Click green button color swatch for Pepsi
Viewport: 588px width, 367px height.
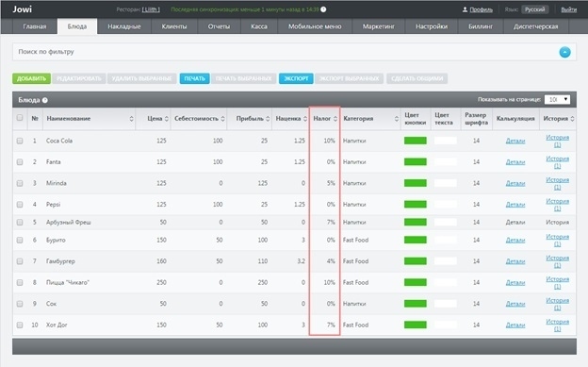[416, 205]
